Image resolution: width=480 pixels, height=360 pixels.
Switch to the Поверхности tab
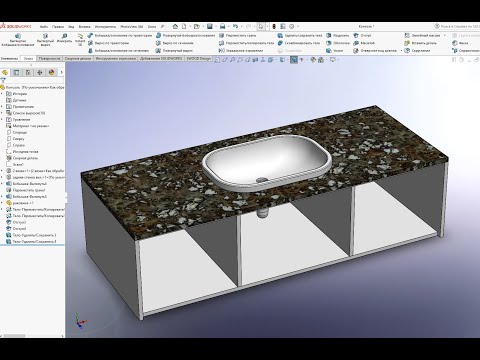(x=49, y=58)
